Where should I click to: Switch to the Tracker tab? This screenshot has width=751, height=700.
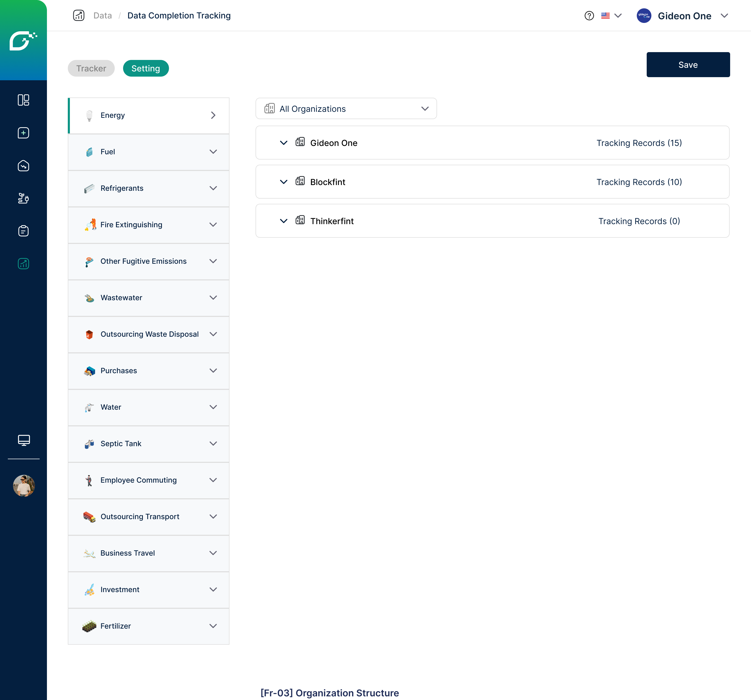pyautogui.click(x=91, y=68)
